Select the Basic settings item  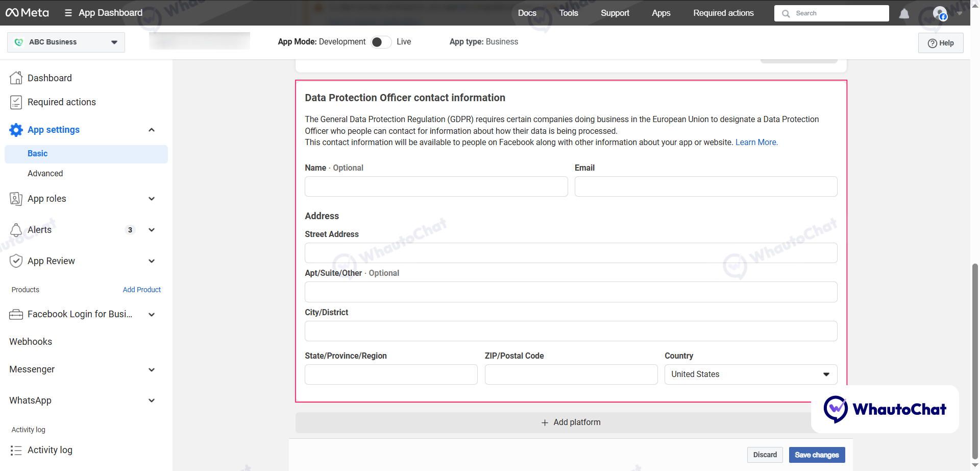pos(86,154)
